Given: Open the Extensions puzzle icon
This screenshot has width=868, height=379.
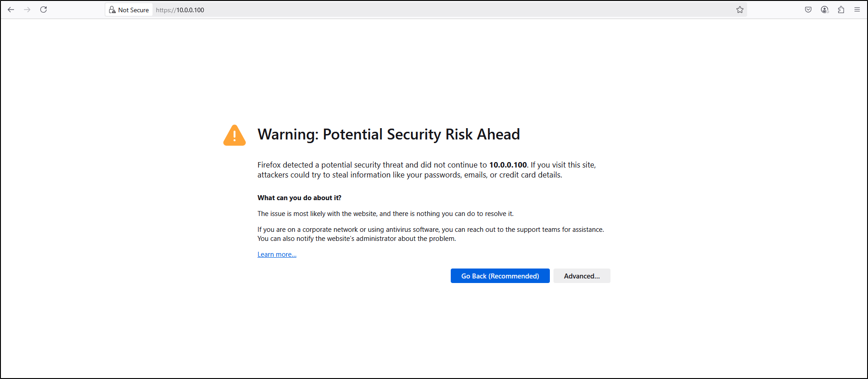Looking at the screenshot, I should [x=841, y=10].
